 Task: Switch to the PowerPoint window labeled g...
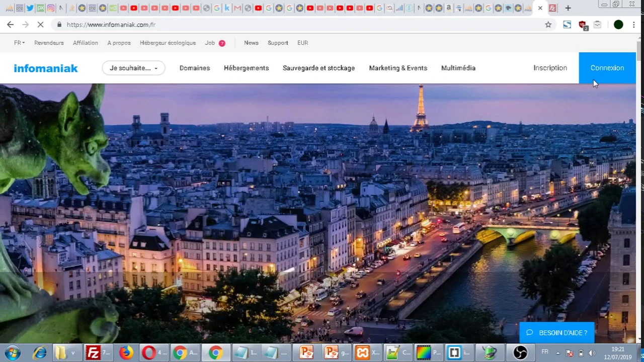336,352
